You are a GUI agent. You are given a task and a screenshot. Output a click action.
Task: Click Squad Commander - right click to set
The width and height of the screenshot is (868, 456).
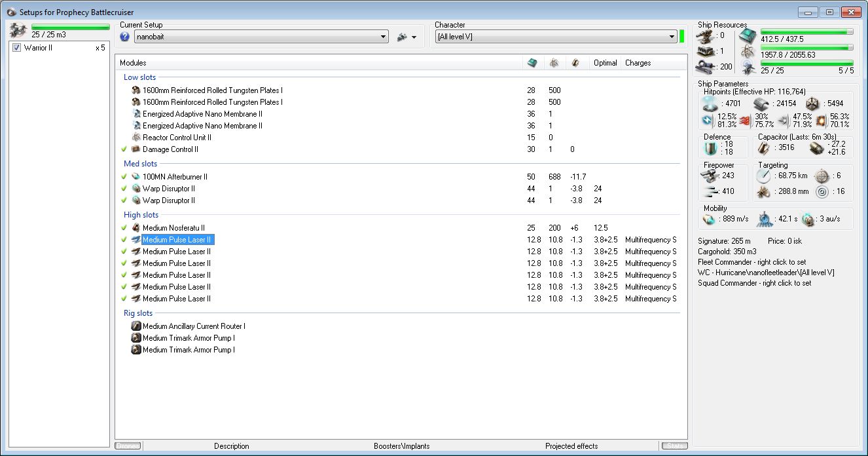pyautogui.click(x=754, y=283)
